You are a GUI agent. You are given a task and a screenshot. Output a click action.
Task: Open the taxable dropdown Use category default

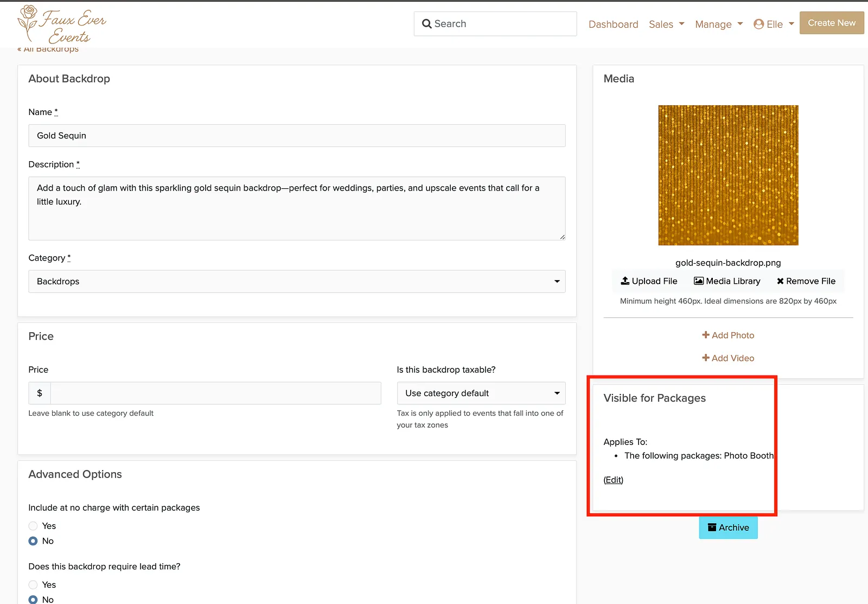pos(481,393)
